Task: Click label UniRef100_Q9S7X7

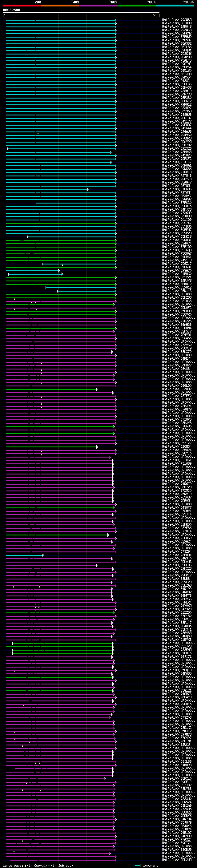Action: pos(177,223)
